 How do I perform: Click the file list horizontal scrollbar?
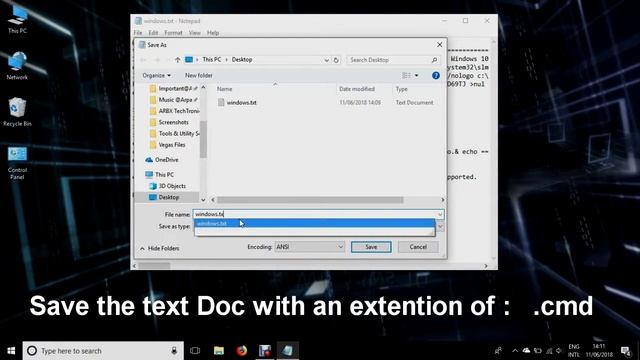(x=310, y=200)
